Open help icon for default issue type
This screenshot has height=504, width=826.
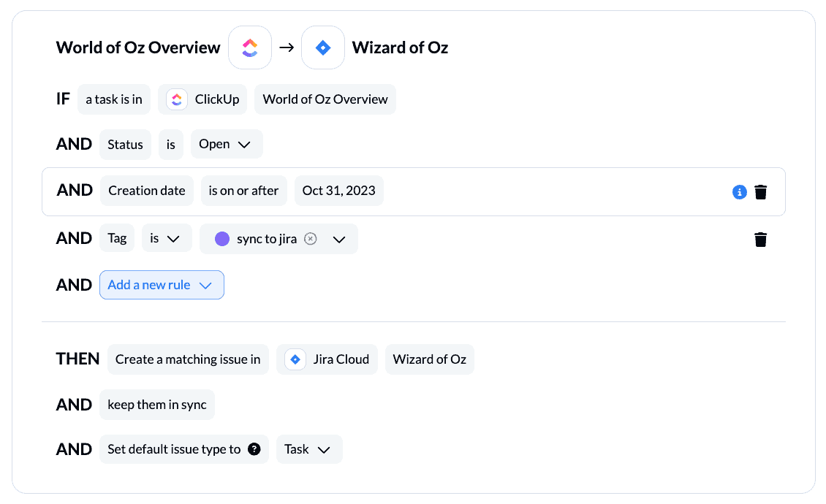point(254,449)
